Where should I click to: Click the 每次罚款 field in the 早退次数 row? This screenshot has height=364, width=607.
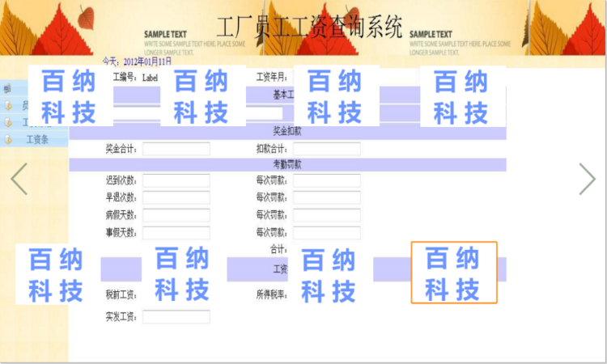[327, 197]
